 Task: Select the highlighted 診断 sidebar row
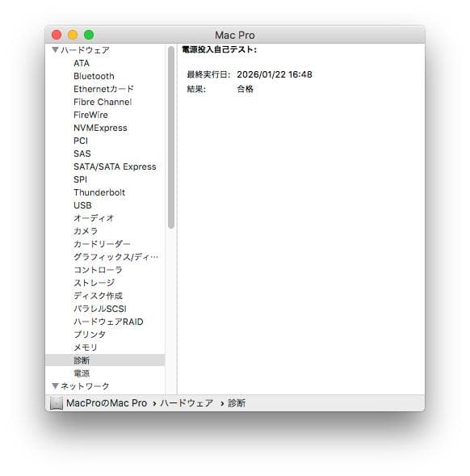pos(105,360)
